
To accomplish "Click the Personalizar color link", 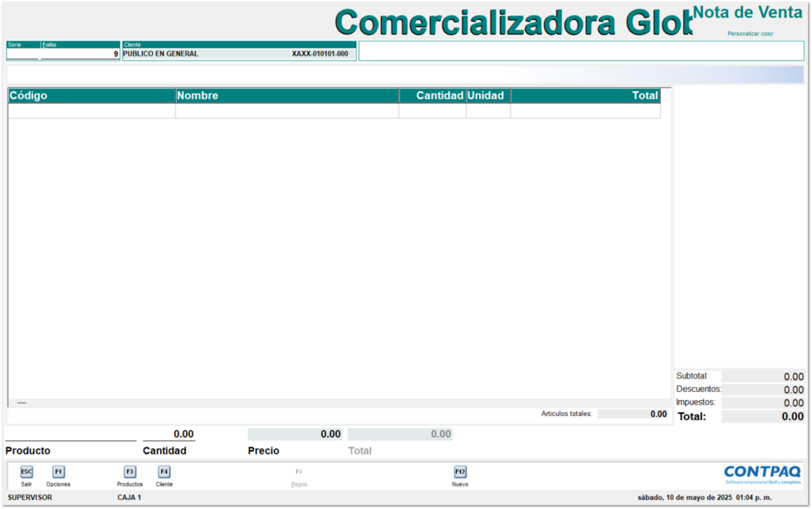I will 750,34.
